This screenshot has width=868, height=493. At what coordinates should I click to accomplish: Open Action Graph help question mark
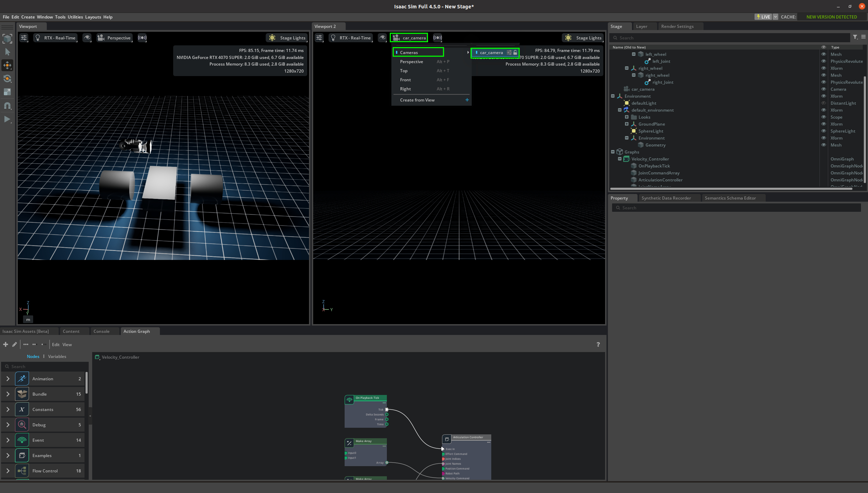(x=598, y=344)
